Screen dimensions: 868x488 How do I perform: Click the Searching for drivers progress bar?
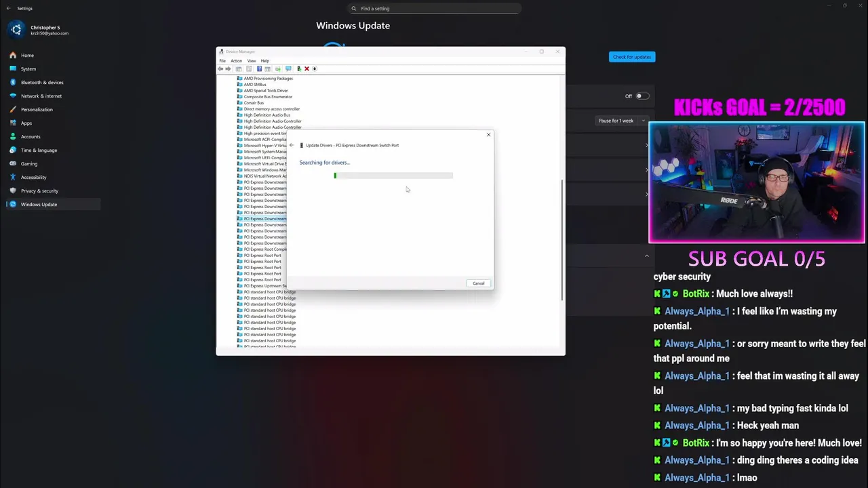393,176
